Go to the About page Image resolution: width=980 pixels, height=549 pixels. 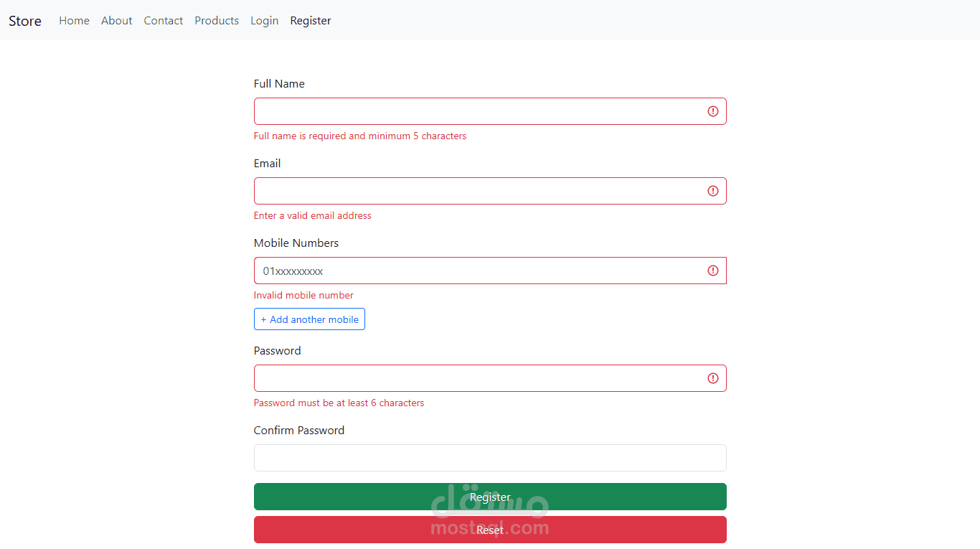[116, 21]
